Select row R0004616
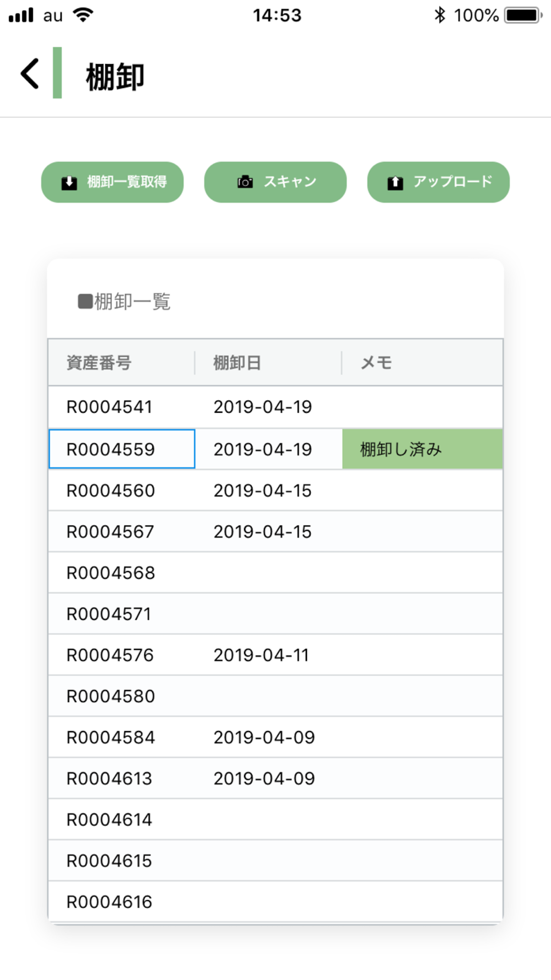Image resolution: width=551 pixels, height=980 pixels. pyautogui.click(x=275, y=902)
